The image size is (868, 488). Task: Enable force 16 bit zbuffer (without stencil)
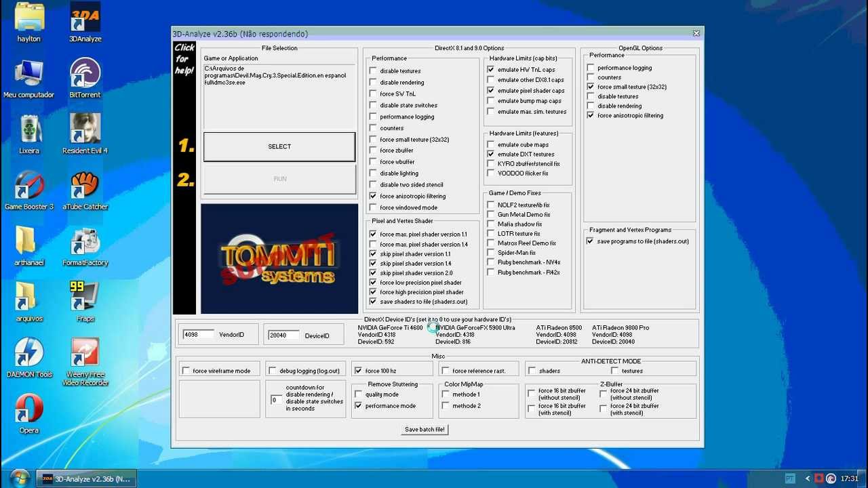click(x=532, y=394)
